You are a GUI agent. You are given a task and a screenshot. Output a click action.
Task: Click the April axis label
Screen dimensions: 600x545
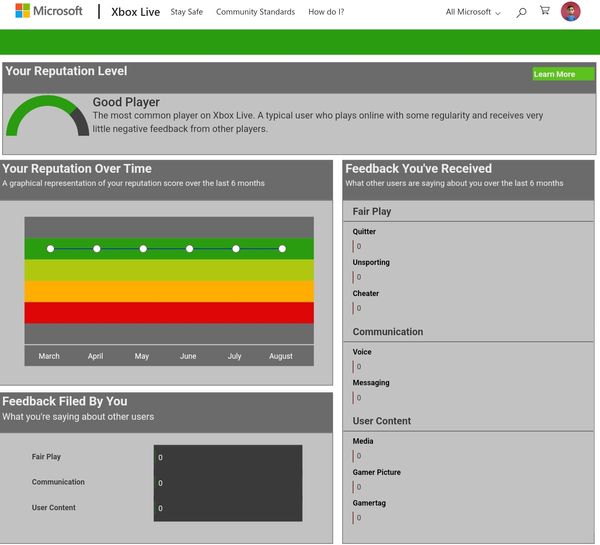(x=95, y=356)
